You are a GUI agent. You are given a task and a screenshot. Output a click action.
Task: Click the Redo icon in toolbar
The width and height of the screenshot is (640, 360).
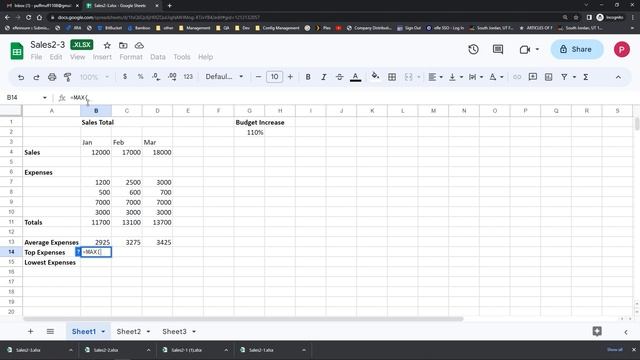[x=36, y=77]
